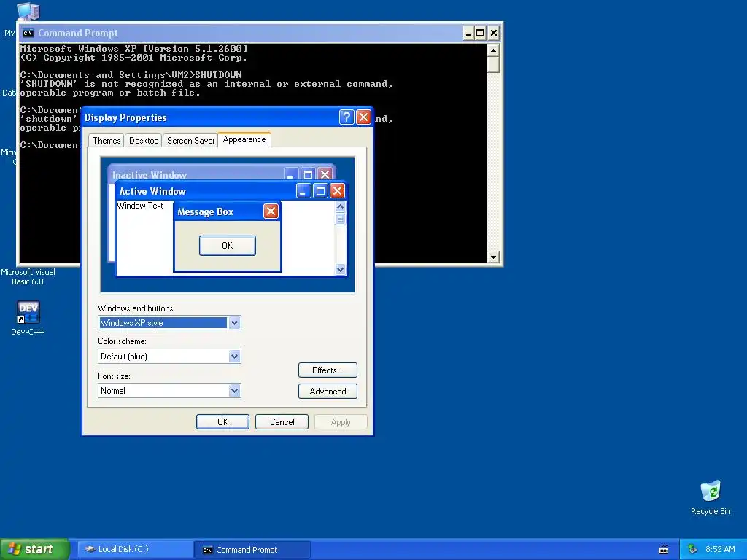Click Cancel in Display Properties
The image size is (747, 560).
pos(282,422)
